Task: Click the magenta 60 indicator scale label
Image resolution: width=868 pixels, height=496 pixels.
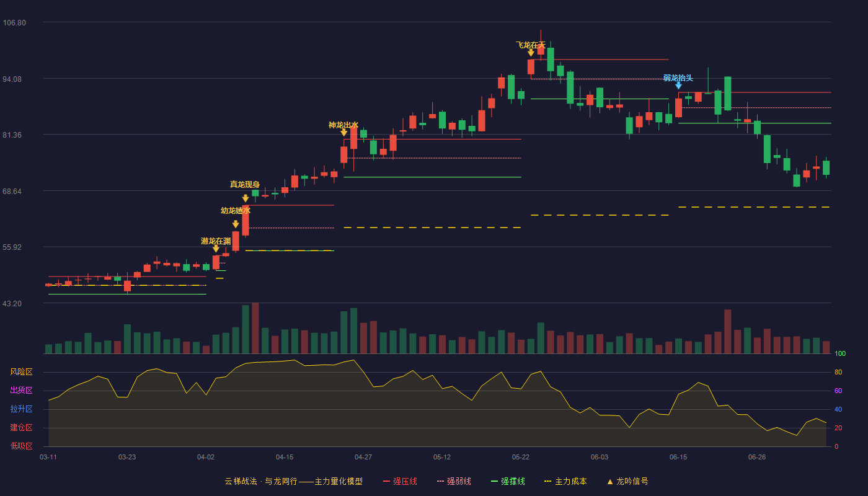Action: tap(838, 391)
